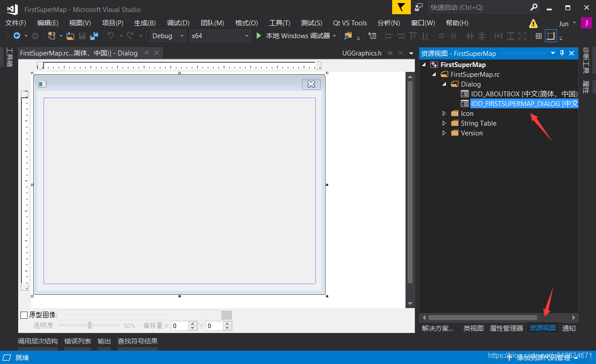Expand the Icon folder in resource view

coord(444,113)
